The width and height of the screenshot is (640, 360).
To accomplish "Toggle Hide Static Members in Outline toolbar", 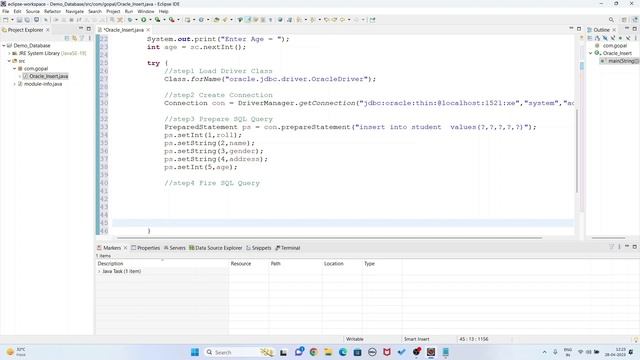I will pos(613,38).
